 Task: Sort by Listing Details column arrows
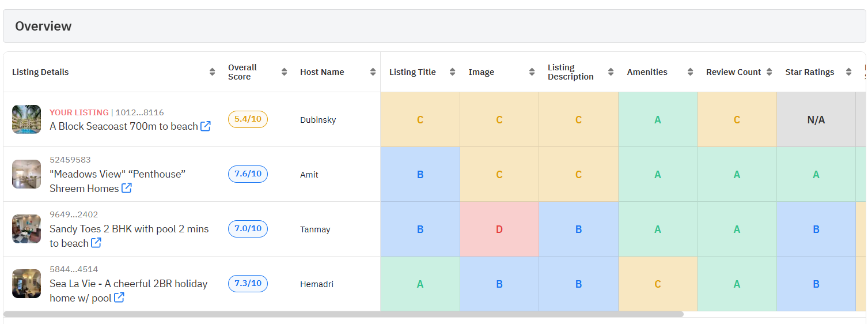pyautogui.click(x=213, y=72)
